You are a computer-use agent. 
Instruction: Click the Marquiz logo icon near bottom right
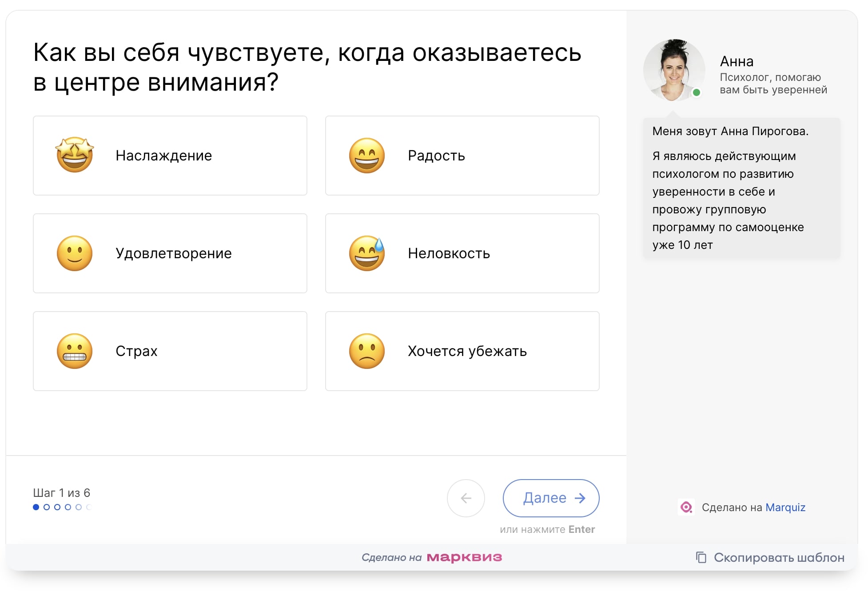(x=685, y=507)
